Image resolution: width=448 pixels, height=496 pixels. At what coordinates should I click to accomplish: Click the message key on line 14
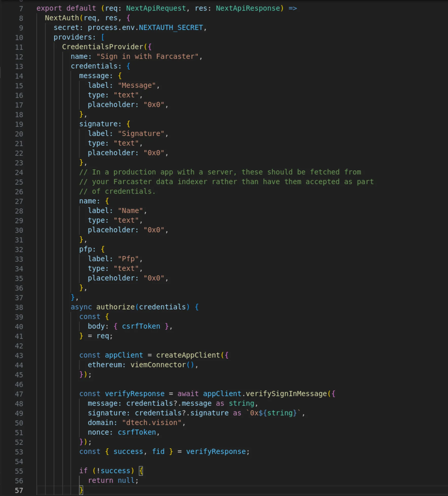pos(94,76)
